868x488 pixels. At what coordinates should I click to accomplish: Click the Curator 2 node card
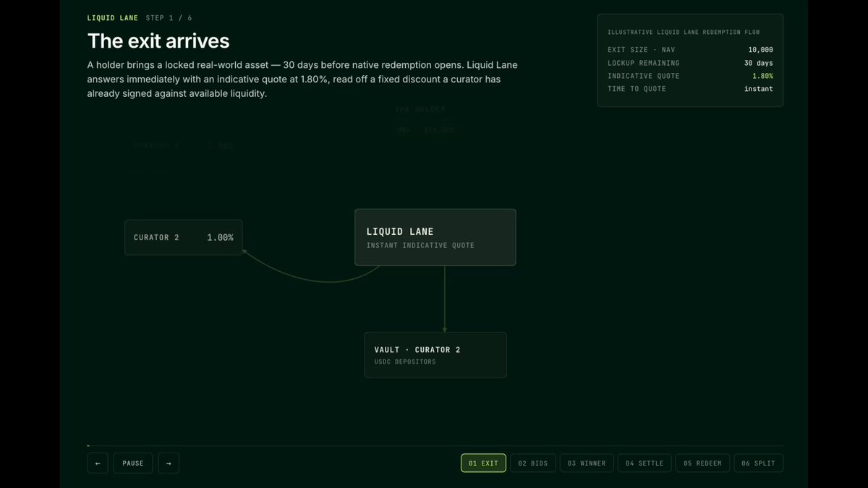coord(184,238)
